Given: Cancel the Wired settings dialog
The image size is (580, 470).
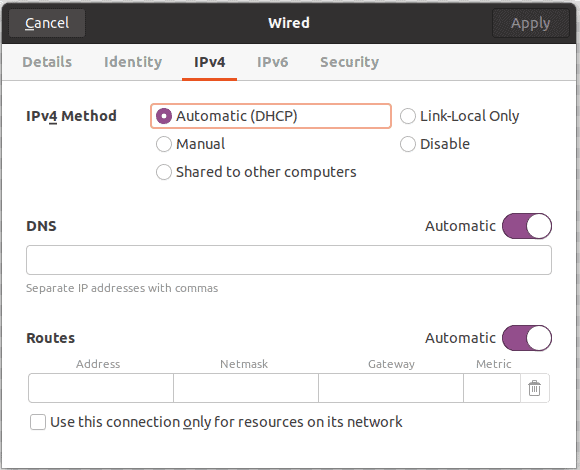Looking at the screenshot, I should click(x=47, y=23).
